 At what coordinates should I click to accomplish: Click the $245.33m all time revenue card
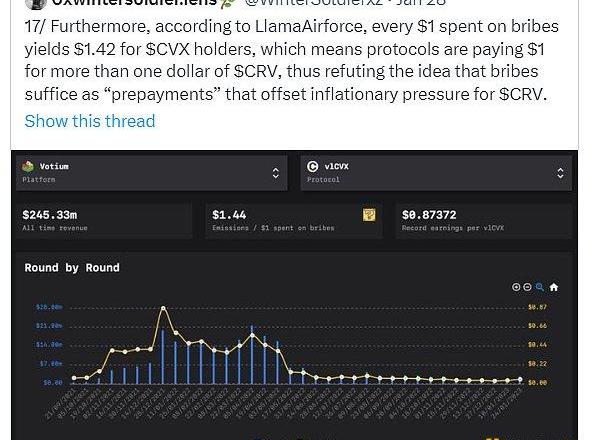(x=104, y=221)
